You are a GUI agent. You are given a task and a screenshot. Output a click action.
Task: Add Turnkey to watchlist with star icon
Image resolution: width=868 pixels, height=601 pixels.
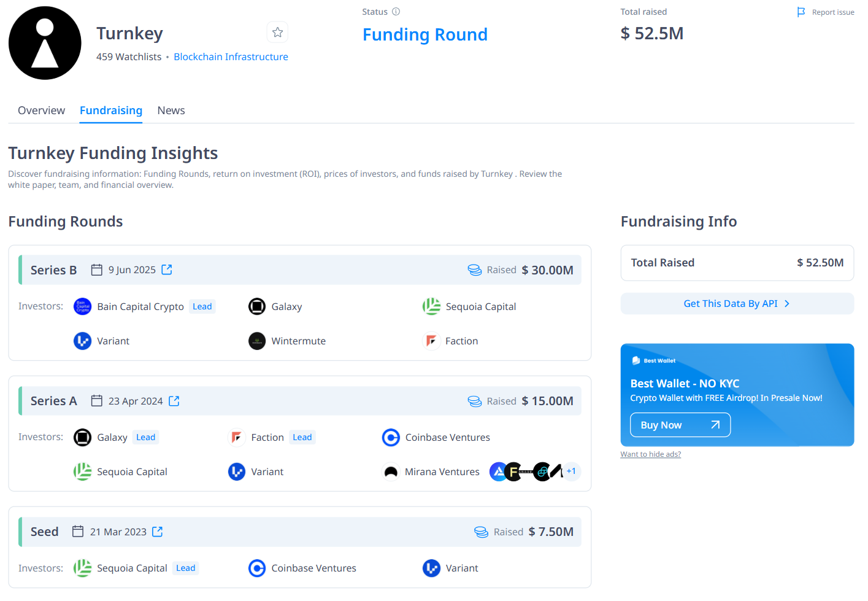point(277,33)
